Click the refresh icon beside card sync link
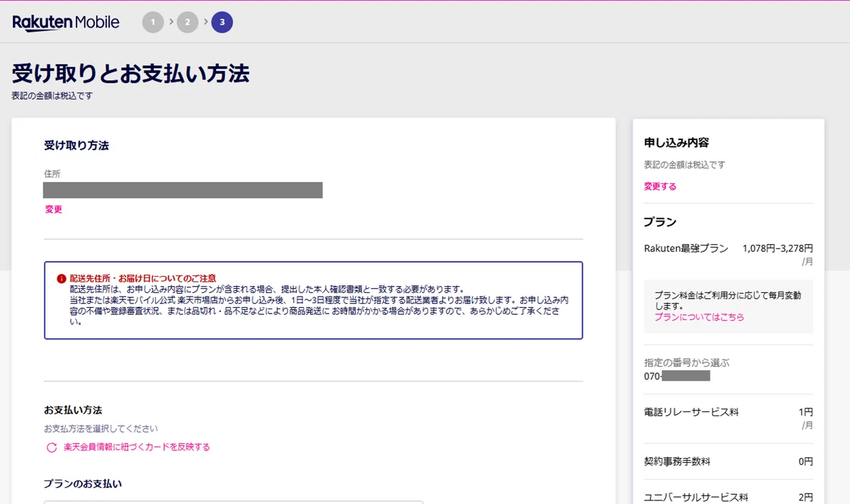Image resolution: width=850 pixels, height=504 pixels. click(51, 447)
